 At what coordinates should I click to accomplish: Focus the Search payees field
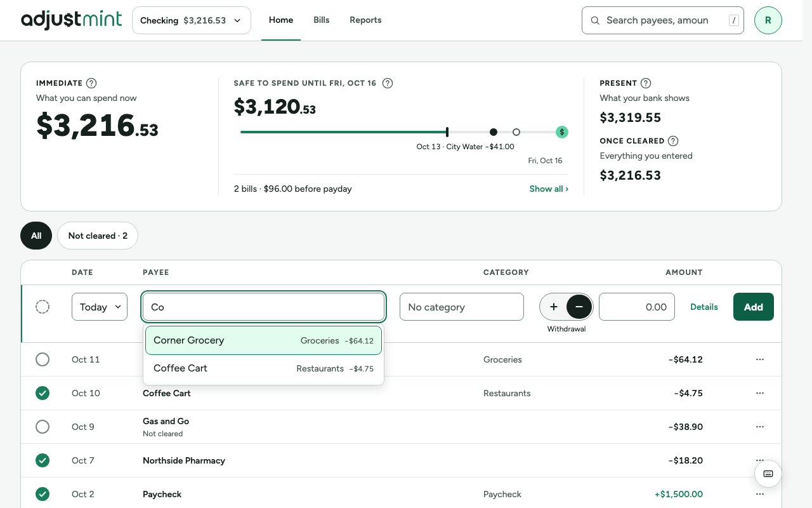663,20
